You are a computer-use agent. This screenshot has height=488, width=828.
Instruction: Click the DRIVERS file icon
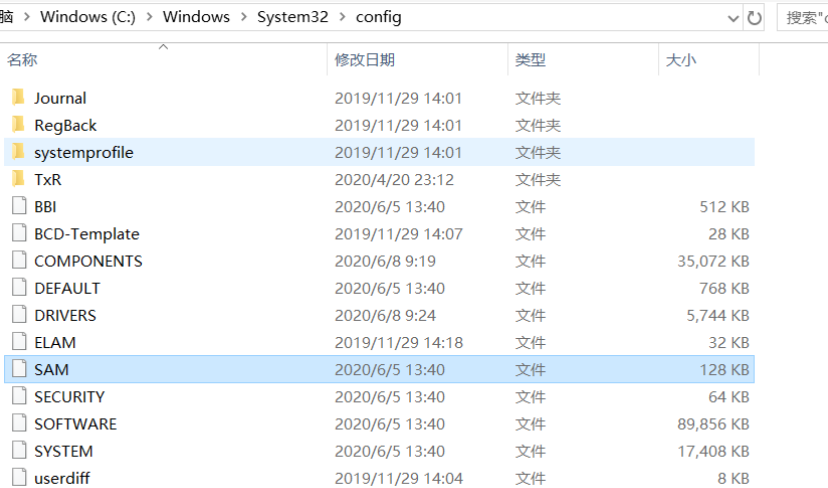19,315
